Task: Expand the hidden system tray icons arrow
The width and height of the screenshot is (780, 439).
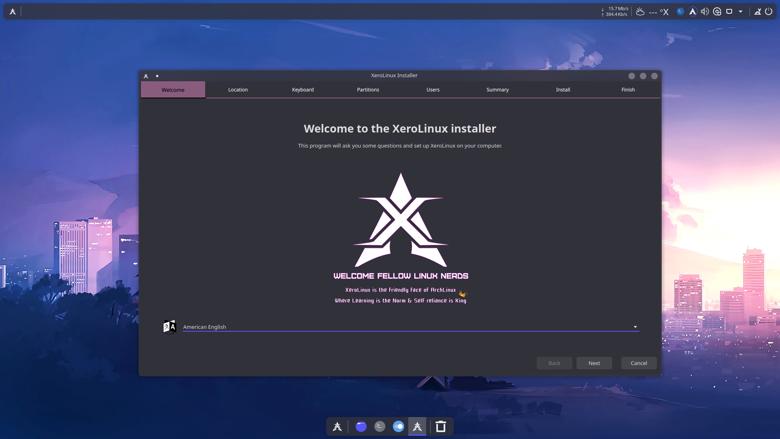Action: click(741, 12)
